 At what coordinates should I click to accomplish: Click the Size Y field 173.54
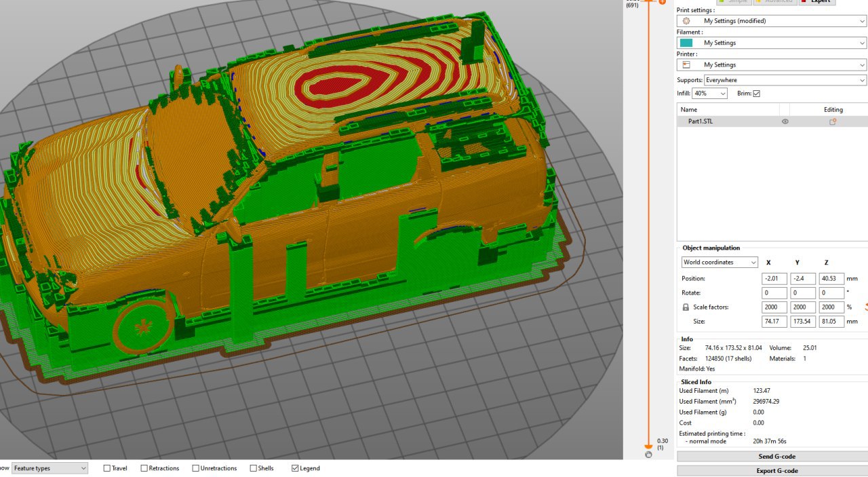coord(803,322)
